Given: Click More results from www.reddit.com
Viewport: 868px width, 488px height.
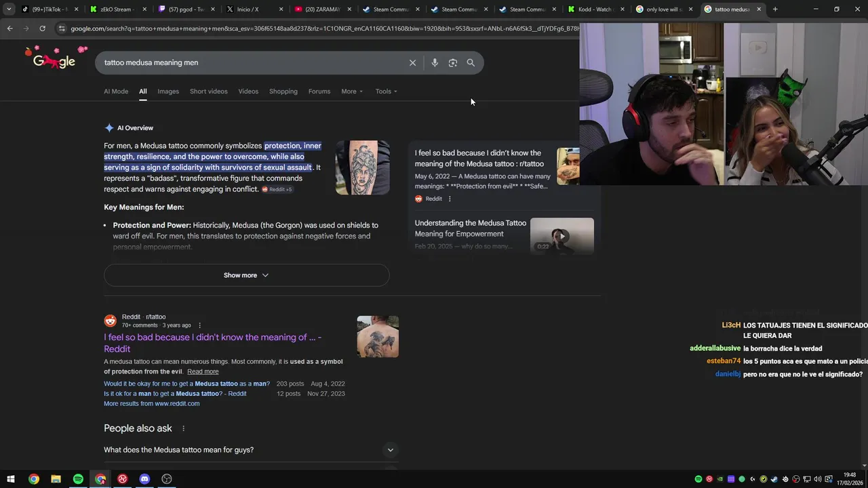Looking at the screenshot, I should coord(152,404).
